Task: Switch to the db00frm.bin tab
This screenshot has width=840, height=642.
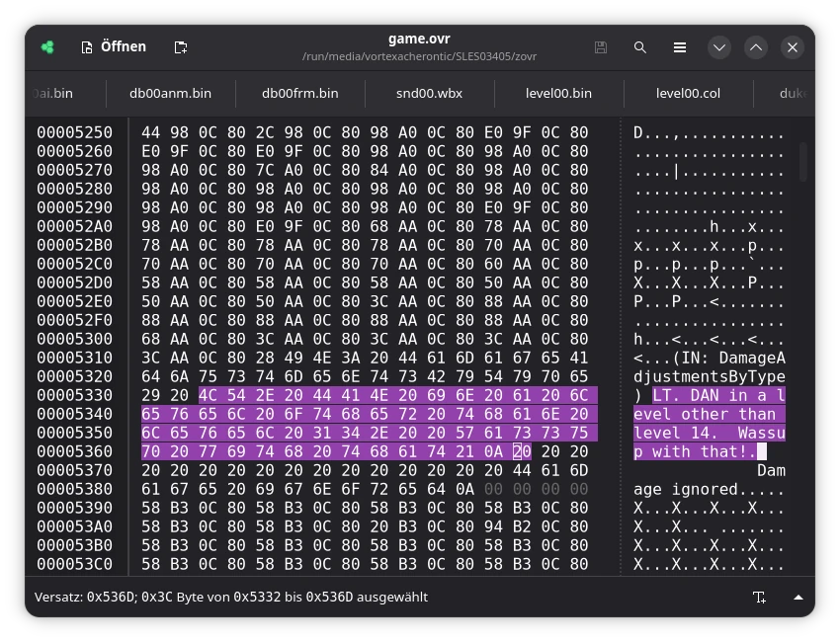Action: pos(300,93)
